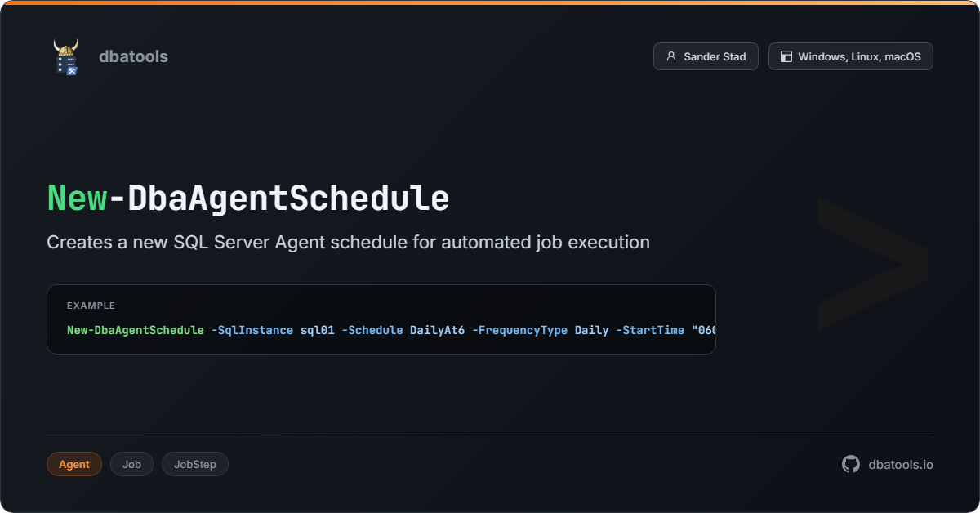The width and height of the screenshot is (980, 513).
Task: Click the dbatools brand name text
Action: coord(133,56)
